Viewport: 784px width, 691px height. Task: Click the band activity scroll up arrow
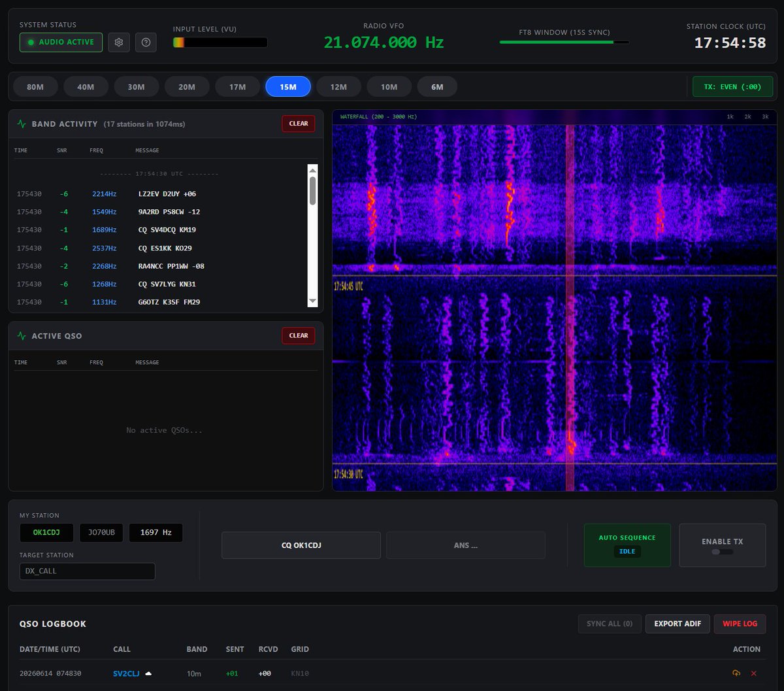click(x=312, y=169)
